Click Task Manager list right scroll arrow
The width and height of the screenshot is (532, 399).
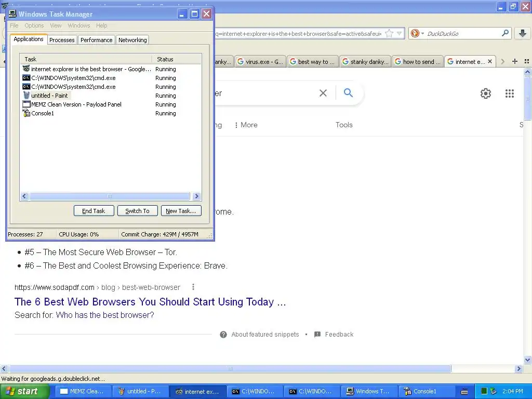pyautogui.click(x=196, y=196)
